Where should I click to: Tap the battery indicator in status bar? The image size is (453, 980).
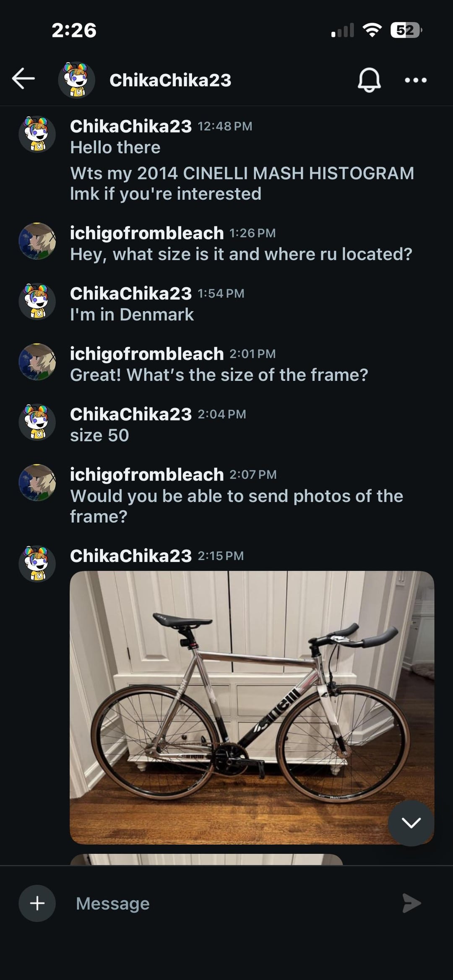point(406,30)
